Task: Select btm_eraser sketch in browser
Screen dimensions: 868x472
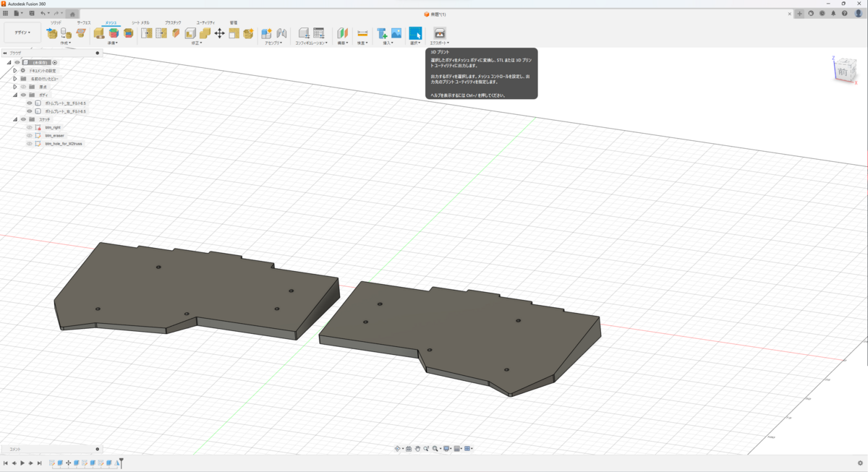Action: coord(55,135)
